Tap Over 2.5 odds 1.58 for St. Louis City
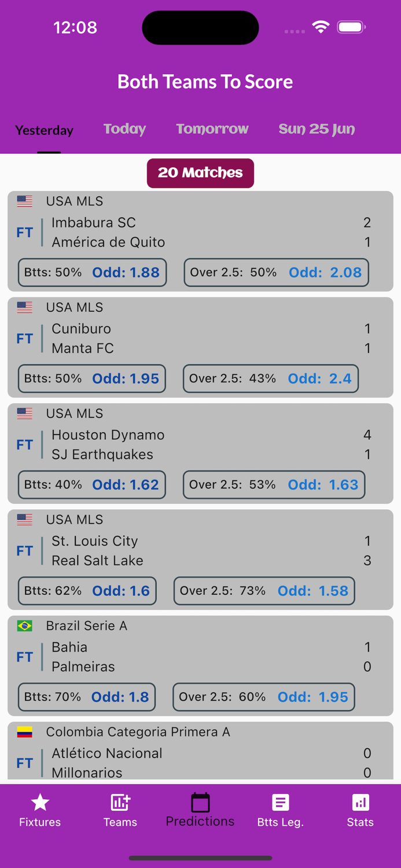Image resolution: width=401 pixels, height=868 pixels. 264,591
